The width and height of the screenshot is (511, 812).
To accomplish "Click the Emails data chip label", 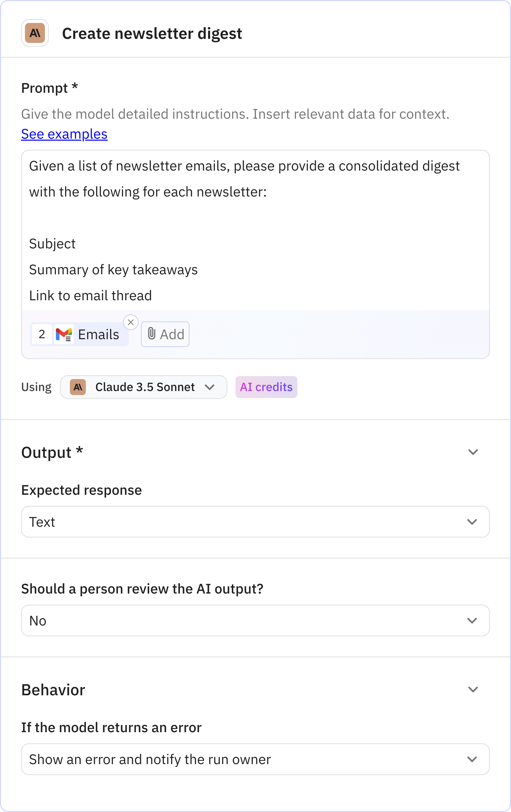I will pos(99,334).
